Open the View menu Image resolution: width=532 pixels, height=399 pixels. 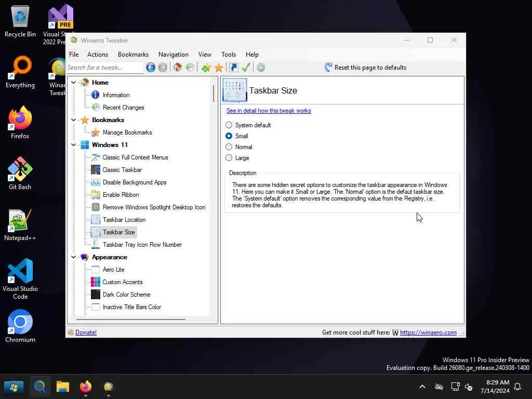205,55
